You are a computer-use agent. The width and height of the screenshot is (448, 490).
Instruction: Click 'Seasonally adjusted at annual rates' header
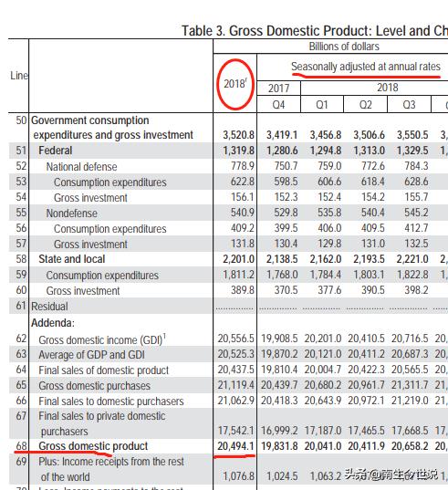tap(366, 67)
